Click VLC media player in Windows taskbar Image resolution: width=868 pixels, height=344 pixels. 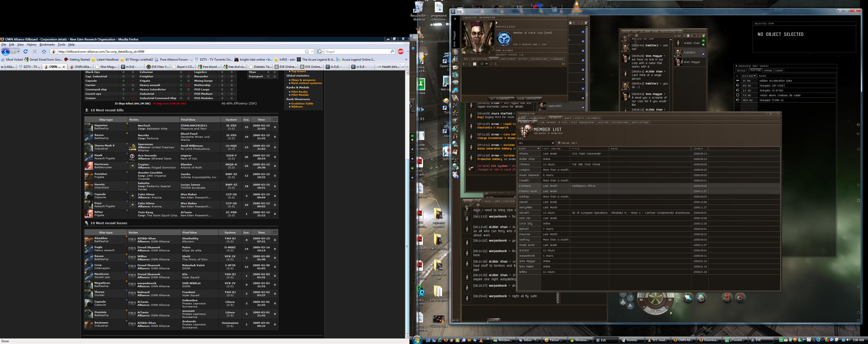coord(657,340)
